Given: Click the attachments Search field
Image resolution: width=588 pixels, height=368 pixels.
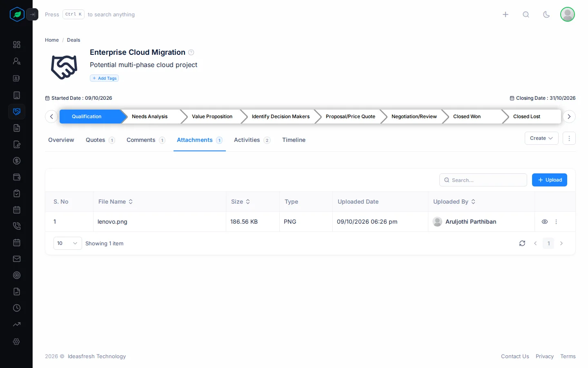Looking at the screenshot, I should point(483,180).
